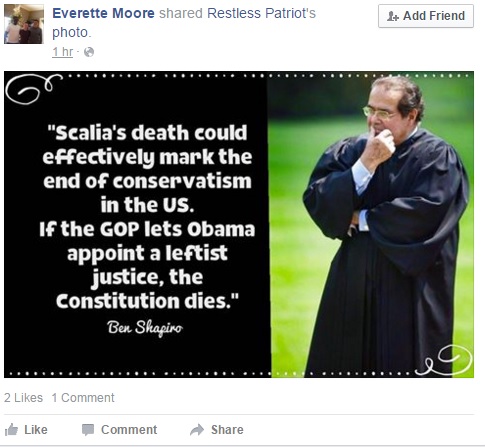
Task: Open the Everette Moore profile name link
Action: click(103, 13)
